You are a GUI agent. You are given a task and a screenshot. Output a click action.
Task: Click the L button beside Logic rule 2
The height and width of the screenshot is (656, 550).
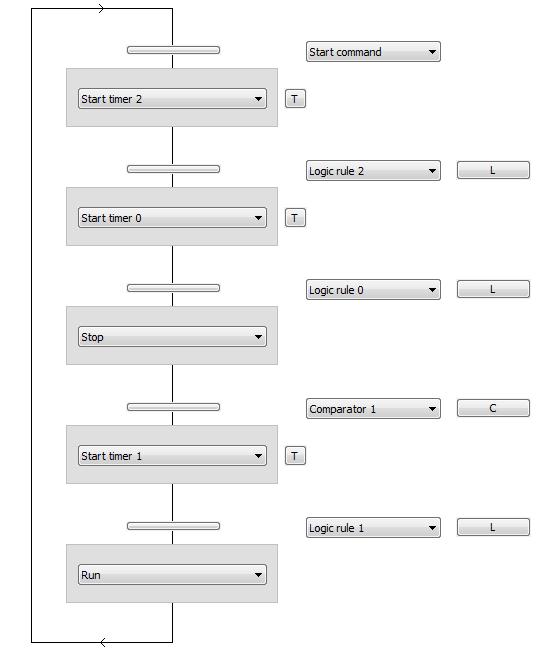coord(493,170)
